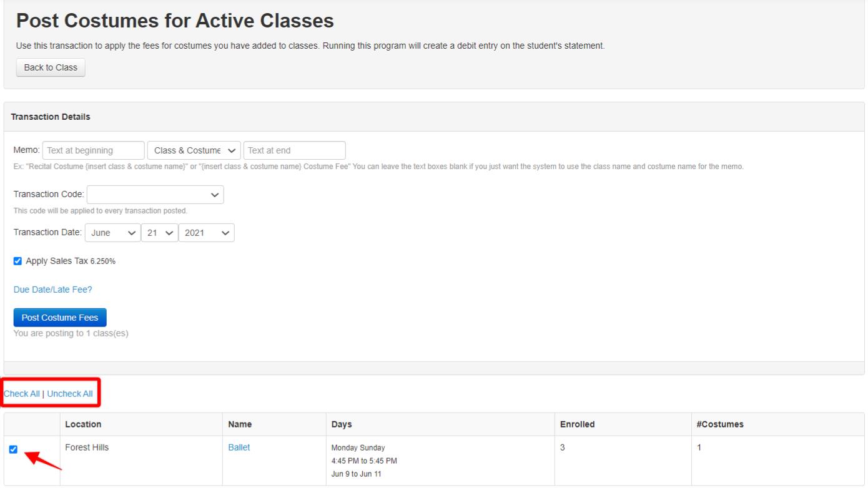Open the Transaction Code dropdown
This screenshot has height=488, width=868.
tap(155, 195)
